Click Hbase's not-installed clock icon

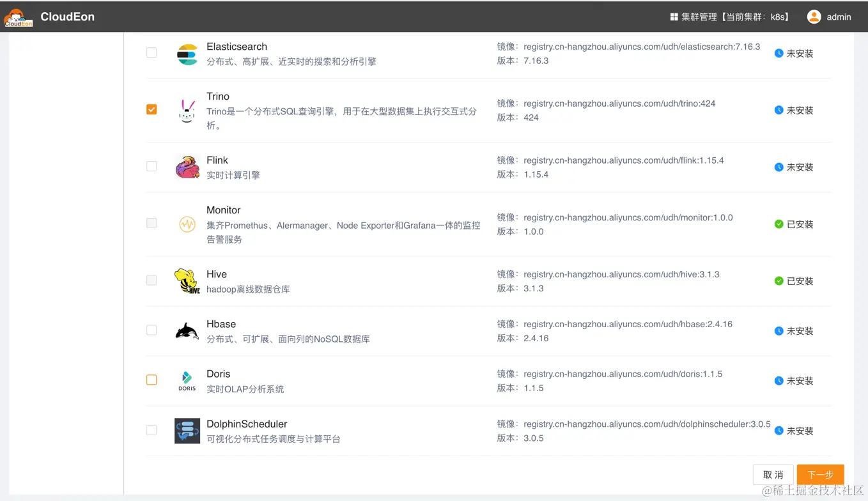[779, 331]
